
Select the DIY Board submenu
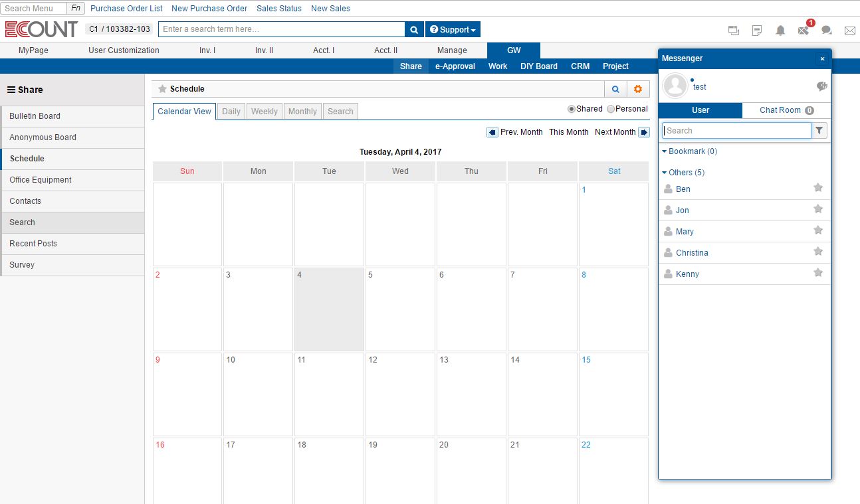tap(539, 66)
